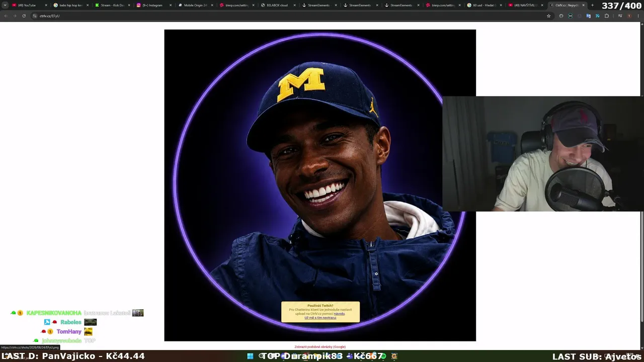
Task: Open the Windows Start menu
Action: point(250,356)
